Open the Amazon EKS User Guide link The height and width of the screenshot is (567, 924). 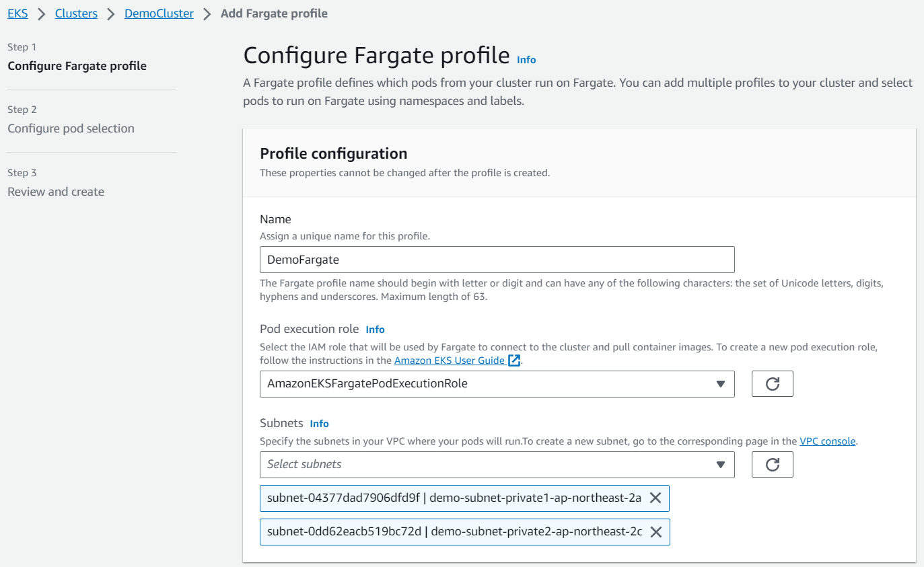[449, 361]
